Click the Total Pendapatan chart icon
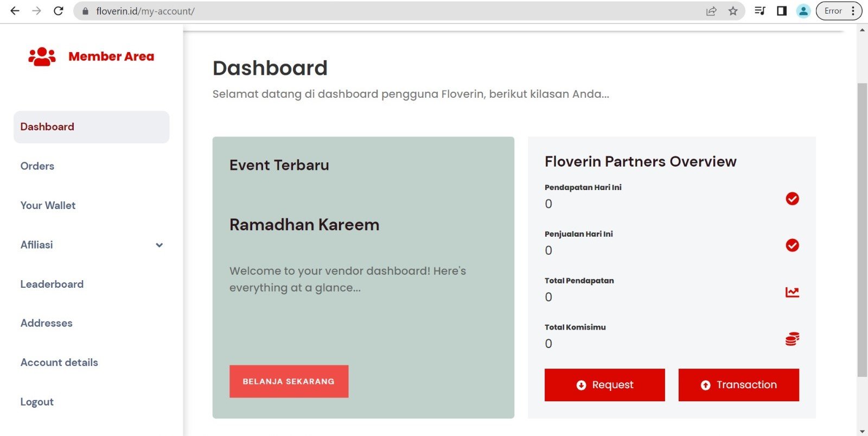 (x=792, y=292)
